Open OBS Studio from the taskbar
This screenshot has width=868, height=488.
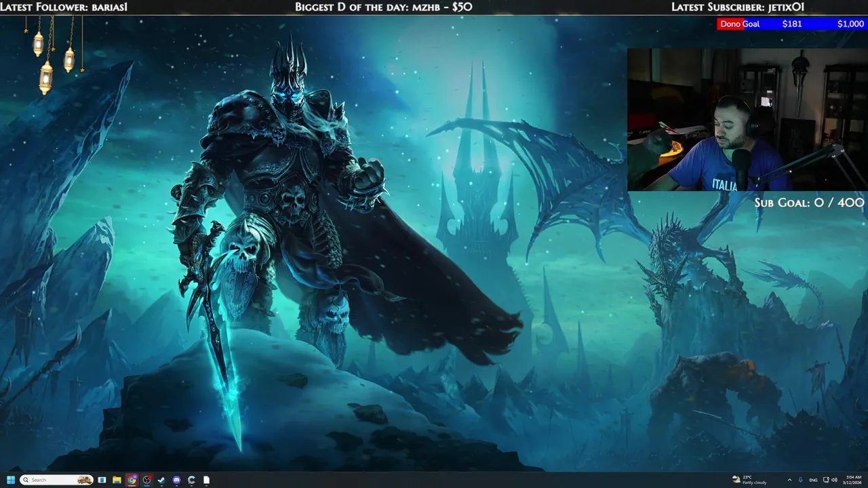146,480
